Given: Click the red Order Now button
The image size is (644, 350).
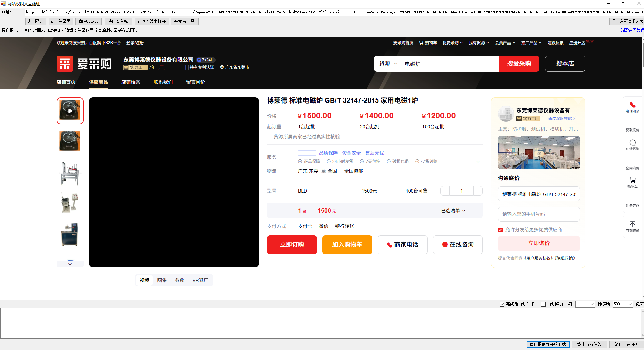Looking at the screenshot, I should click(292, 245).
